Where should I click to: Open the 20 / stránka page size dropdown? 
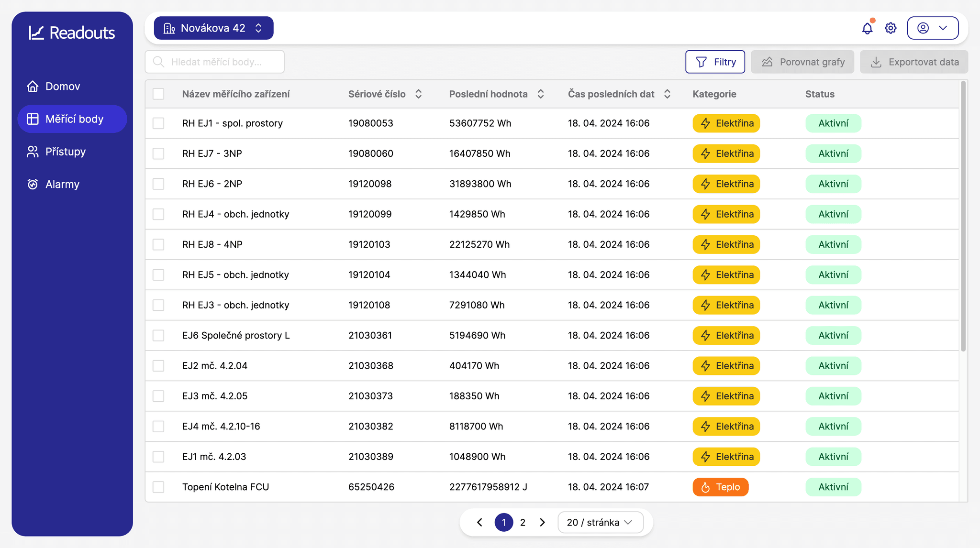pos(600,523)
